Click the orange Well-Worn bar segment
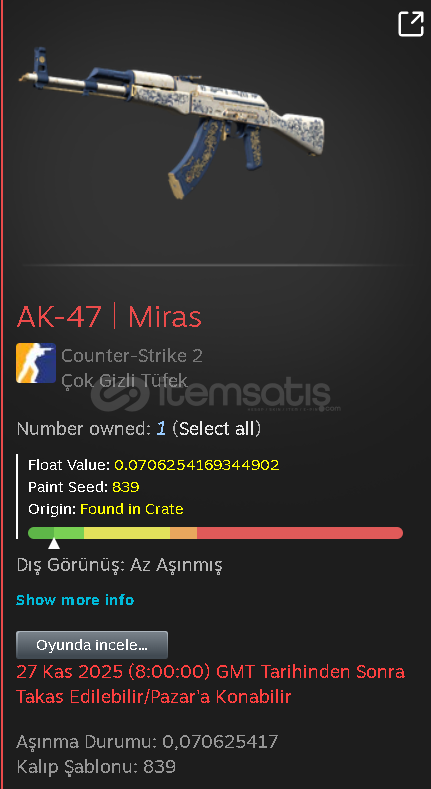 184,533
